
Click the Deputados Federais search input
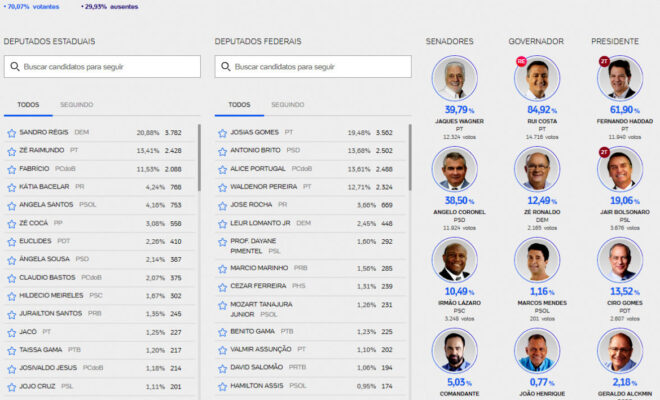(320, 67)
